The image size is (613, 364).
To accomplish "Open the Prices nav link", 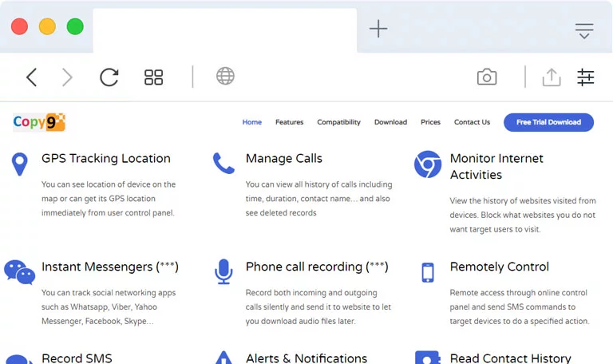I will [430, 122].
